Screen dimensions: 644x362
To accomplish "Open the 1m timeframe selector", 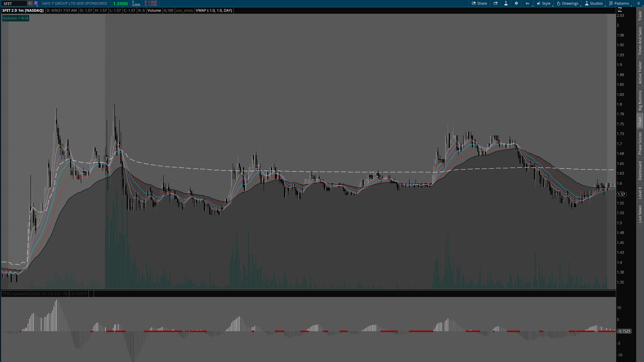I will point(528,3).
